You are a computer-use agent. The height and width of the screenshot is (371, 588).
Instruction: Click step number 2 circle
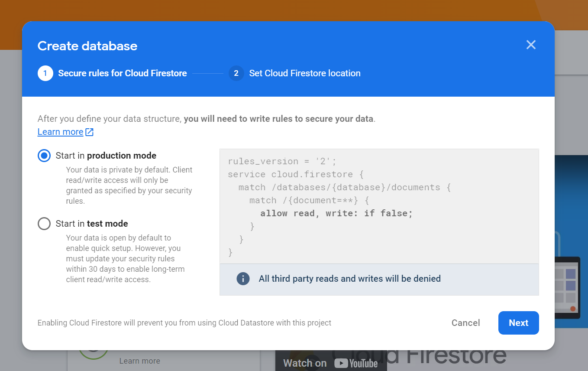(x=236, y=73)
